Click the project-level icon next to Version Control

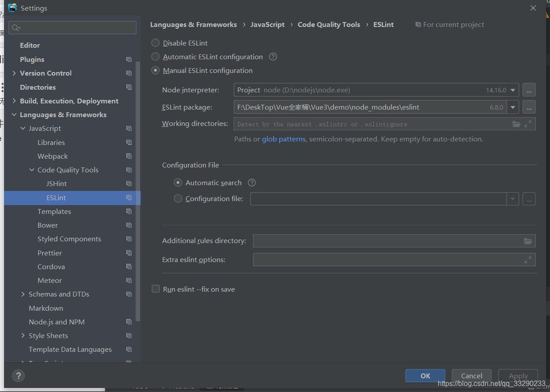pos(129,73)
